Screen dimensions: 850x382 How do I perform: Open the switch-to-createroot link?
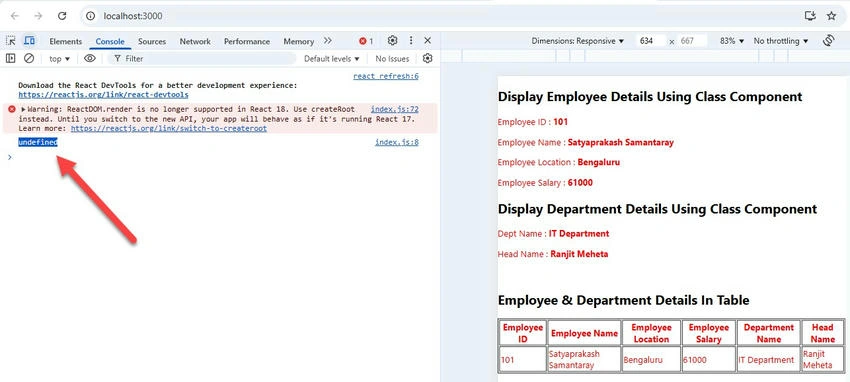(169, 128)
